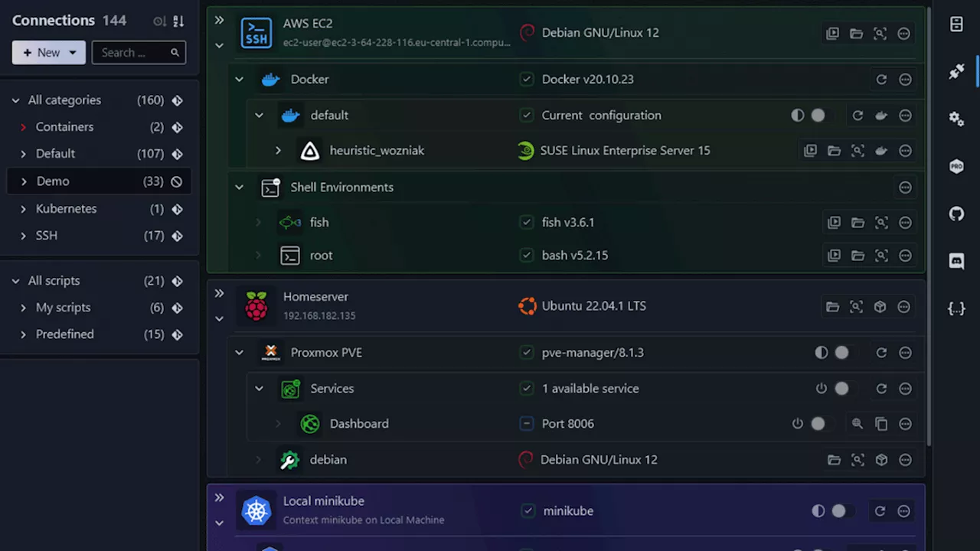
Task: Open more options for AWS EC2
Action: (x=903, y=34)
